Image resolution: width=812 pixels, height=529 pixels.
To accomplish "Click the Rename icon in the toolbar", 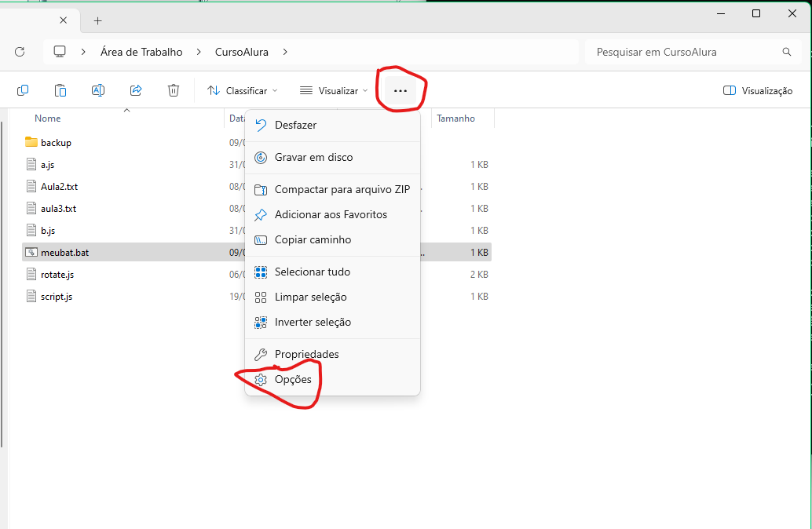I will tap(98, 90).
